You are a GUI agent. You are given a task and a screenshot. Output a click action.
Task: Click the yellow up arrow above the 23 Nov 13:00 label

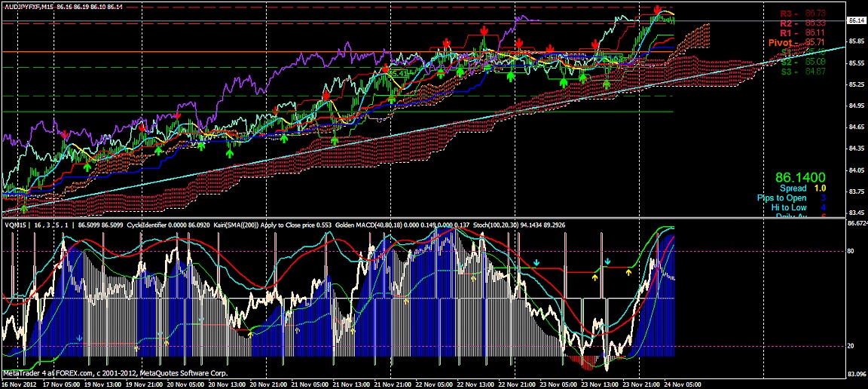[595, 277]
